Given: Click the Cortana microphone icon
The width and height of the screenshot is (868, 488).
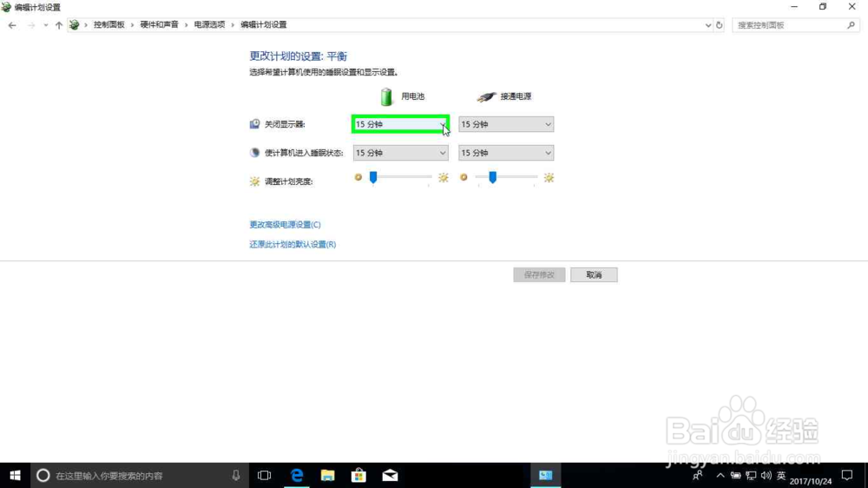Looking at the screenshot, I should coord(236,475).
